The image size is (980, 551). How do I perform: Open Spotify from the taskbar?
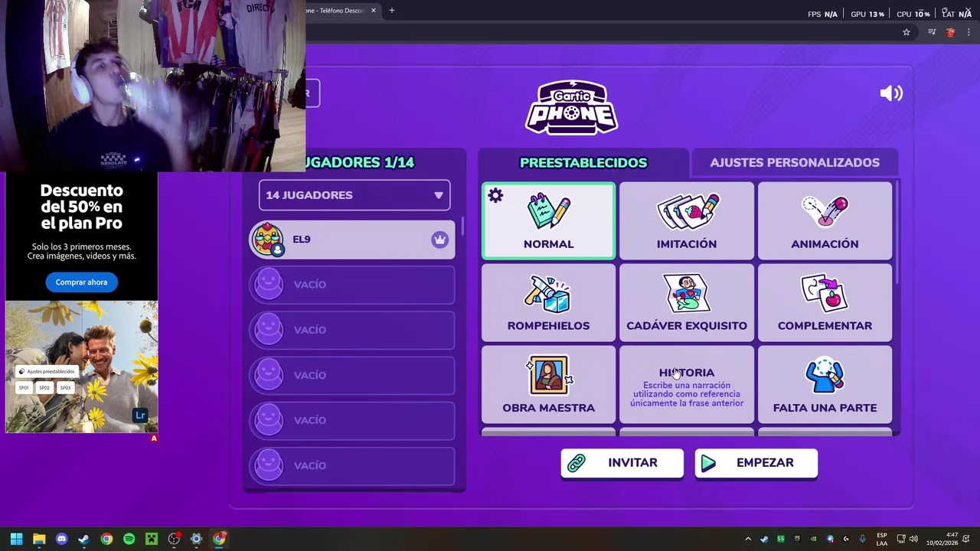[x=129, y=539]
